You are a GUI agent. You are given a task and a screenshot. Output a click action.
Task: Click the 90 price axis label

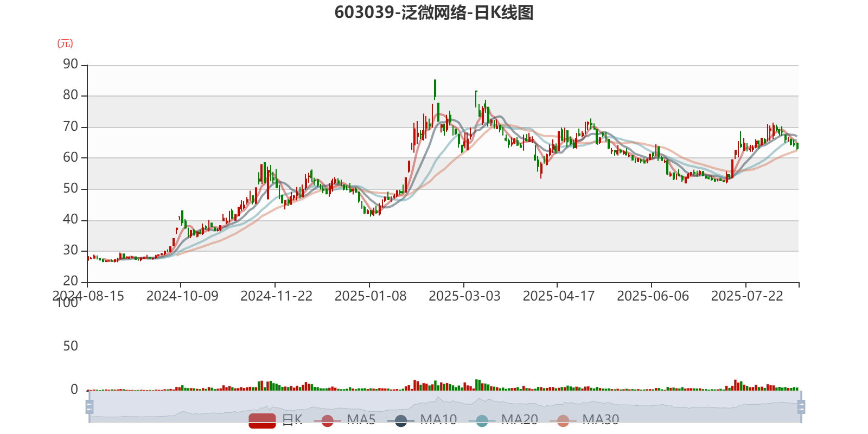coord(71,64)
